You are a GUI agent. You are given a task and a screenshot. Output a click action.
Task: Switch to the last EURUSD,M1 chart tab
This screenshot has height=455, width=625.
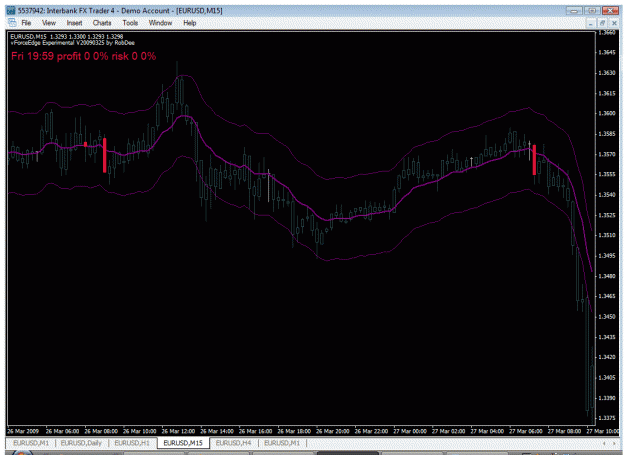coord(282,443)
